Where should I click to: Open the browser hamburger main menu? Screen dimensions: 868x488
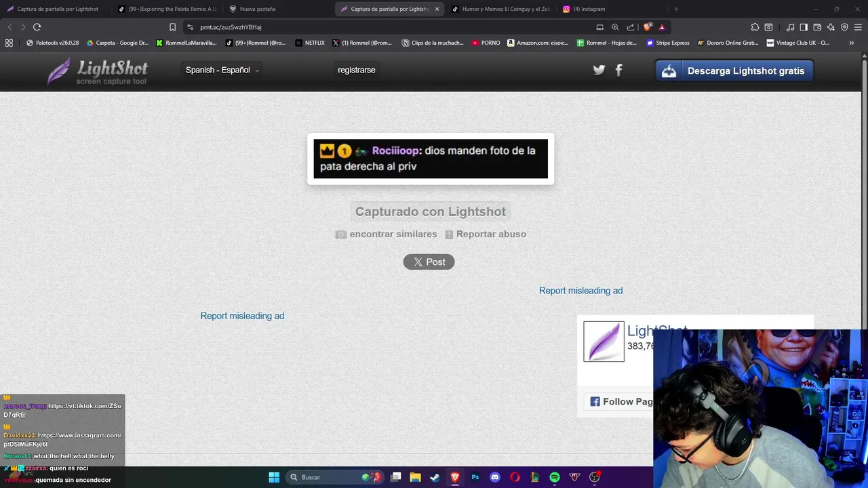pos(859,27)
